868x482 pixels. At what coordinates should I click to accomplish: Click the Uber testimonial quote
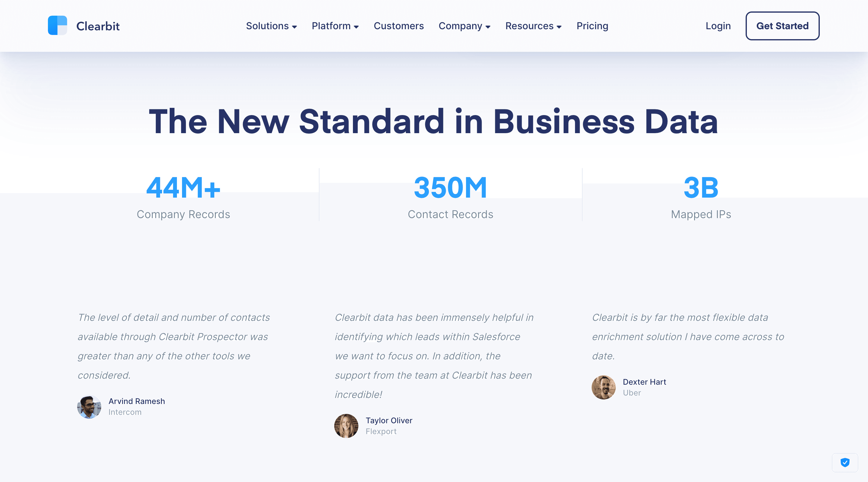(x=688, y=337)
